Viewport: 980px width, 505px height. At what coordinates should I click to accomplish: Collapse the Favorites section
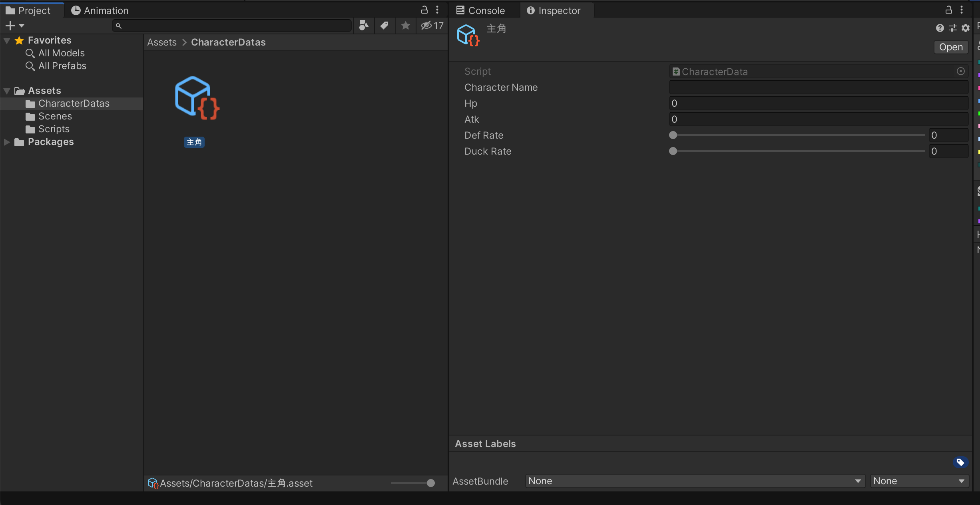pyautogui.click(x=6, y=40)
